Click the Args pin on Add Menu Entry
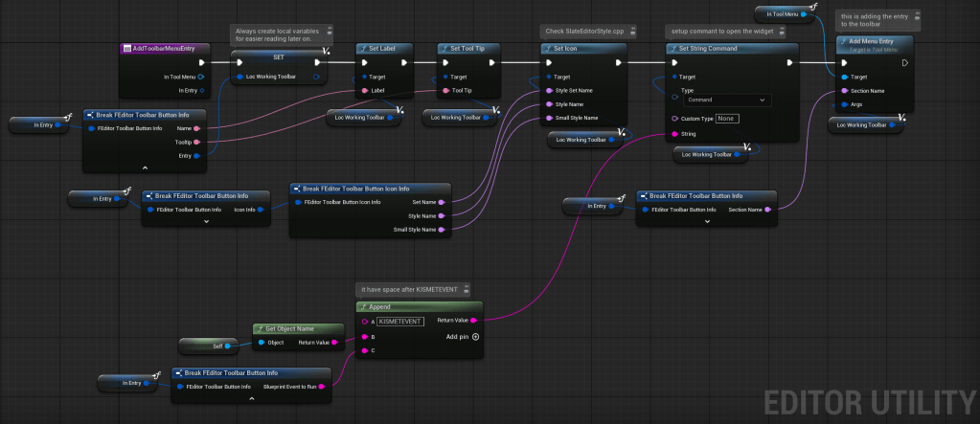 [x=845, y=104]
